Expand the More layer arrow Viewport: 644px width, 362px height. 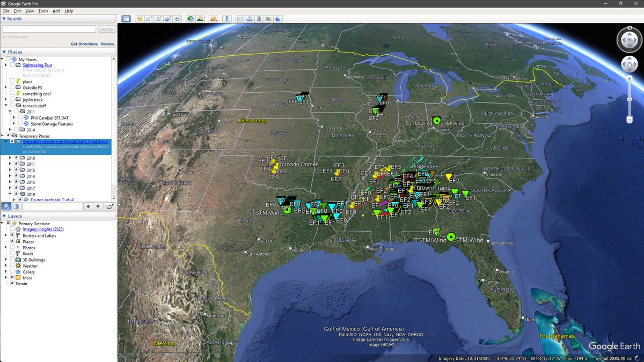pos(6,278)
